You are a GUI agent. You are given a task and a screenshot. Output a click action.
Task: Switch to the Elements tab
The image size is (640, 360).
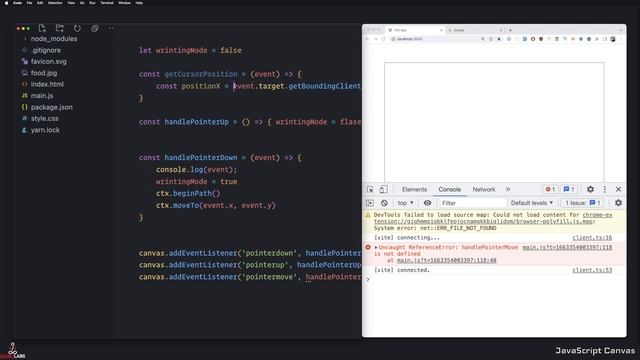414,189
